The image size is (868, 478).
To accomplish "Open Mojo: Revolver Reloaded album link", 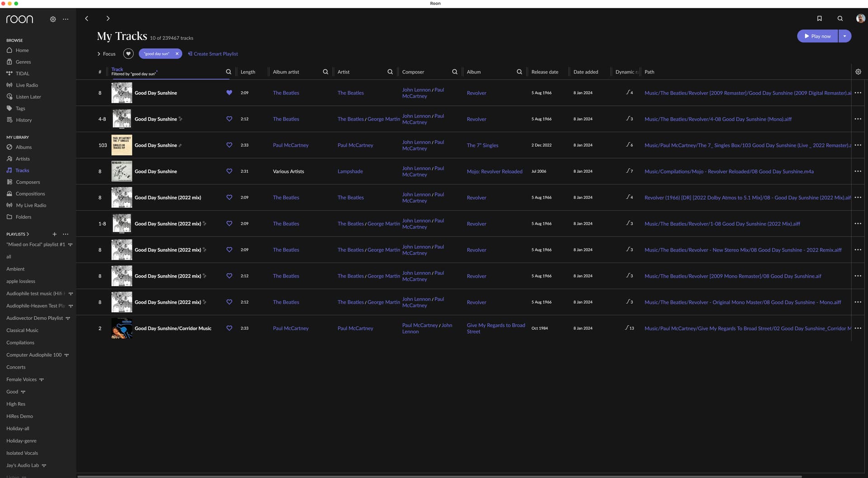I will (x=495, y=171).
